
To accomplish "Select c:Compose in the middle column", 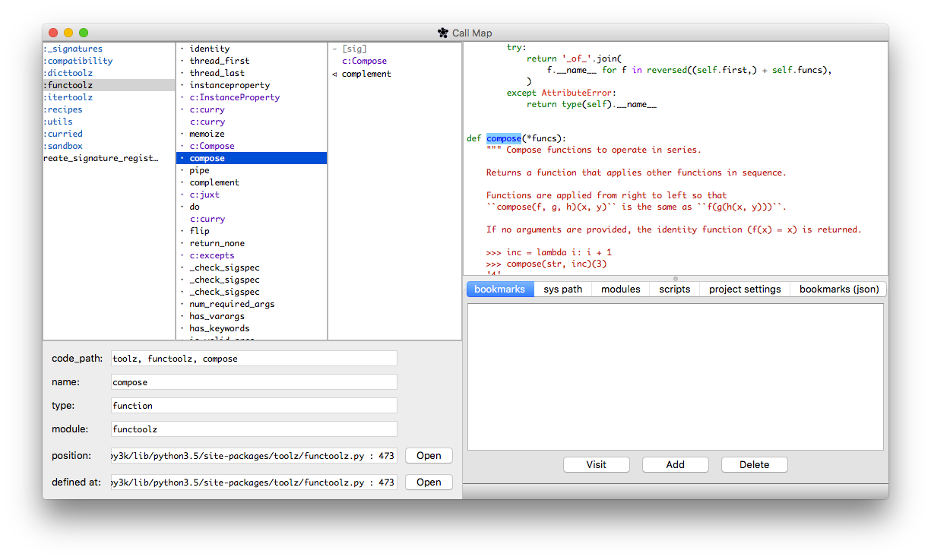I will point(252,146).
